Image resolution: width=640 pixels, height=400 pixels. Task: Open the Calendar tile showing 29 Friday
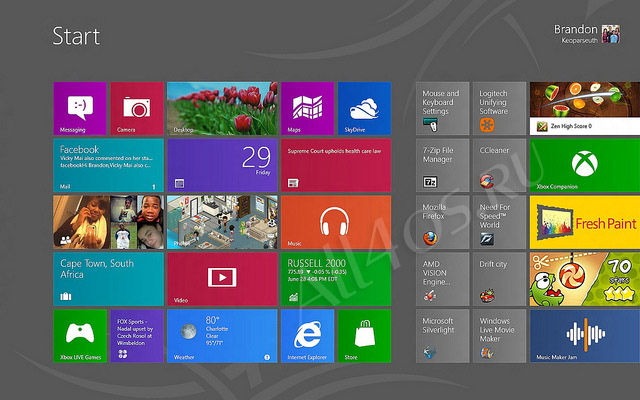(x=222, y=165)
